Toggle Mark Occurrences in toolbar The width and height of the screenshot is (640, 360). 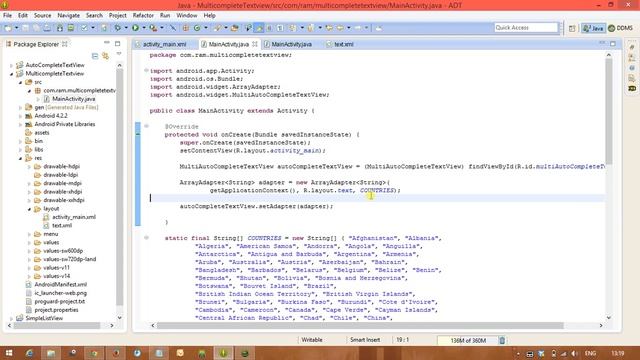[x=259, y=28]
